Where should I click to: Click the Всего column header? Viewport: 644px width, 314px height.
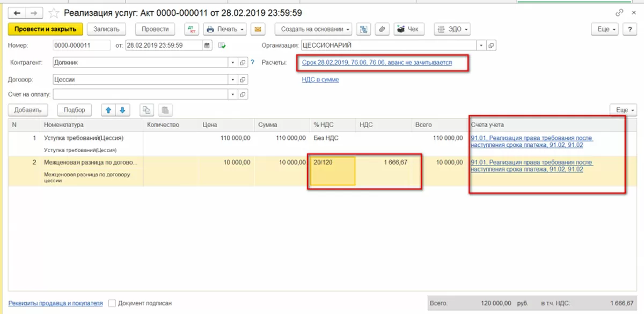click(x=438, y=124)
